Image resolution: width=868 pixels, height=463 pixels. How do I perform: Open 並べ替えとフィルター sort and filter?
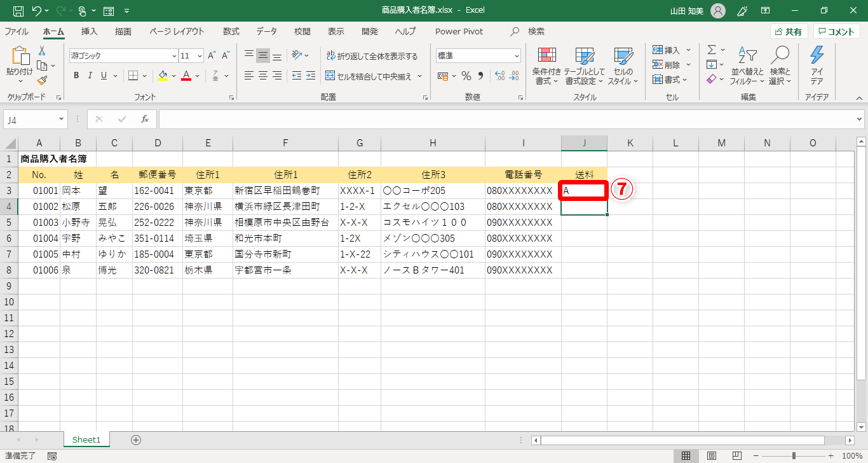coord(748,66)
